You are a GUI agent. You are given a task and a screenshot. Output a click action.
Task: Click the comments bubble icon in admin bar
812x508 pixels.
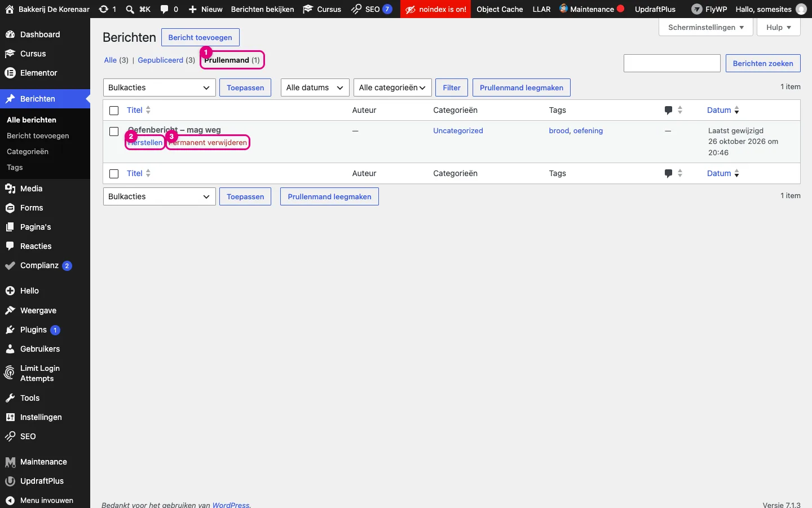pyautogui.click(x=164, y=9)
